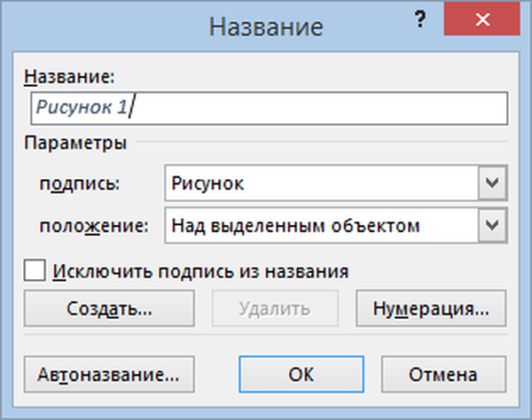
Task: Expand the положение dropdown arrow
Action: pos(492,226)
